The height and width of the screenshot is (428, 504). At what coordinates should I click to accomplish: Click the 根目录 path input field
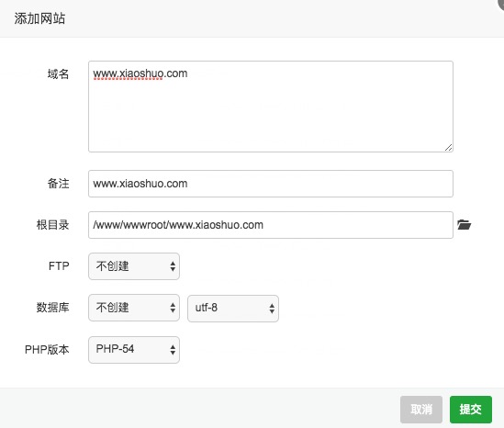271,225
